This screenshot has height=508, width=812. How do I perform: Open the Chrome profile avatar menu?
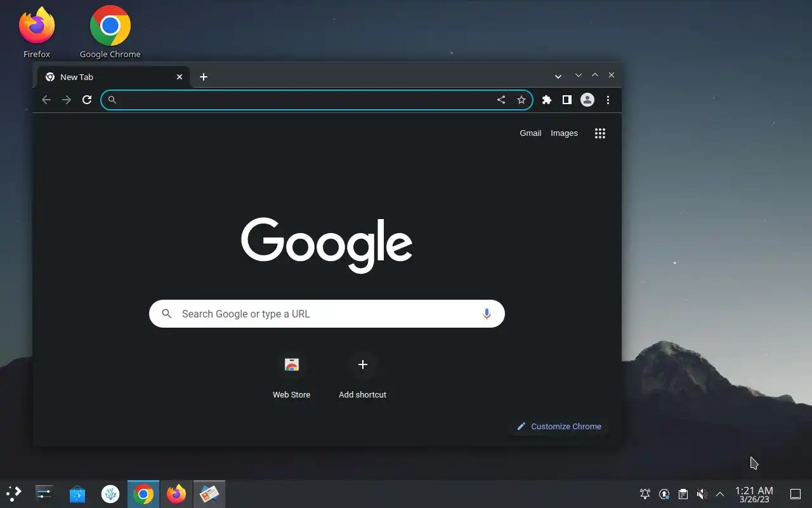click(x=587, y=100)
